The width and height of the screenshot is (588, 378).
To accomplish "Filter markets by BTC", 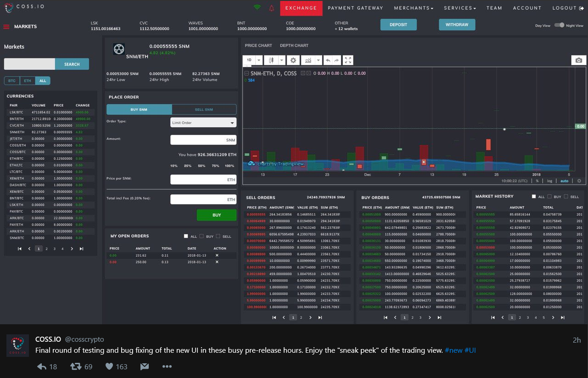I will click(x=12, y=81).
